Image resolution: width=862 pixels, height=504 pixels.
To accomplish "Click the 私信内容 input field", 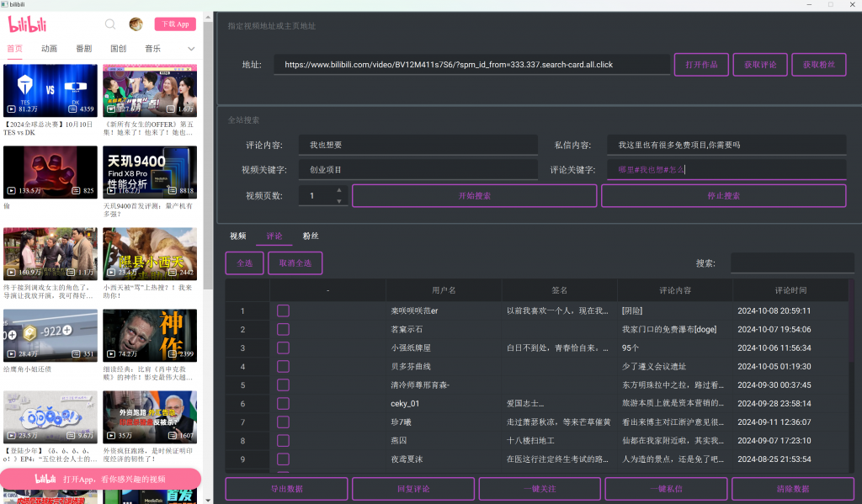I will [726, 145].
